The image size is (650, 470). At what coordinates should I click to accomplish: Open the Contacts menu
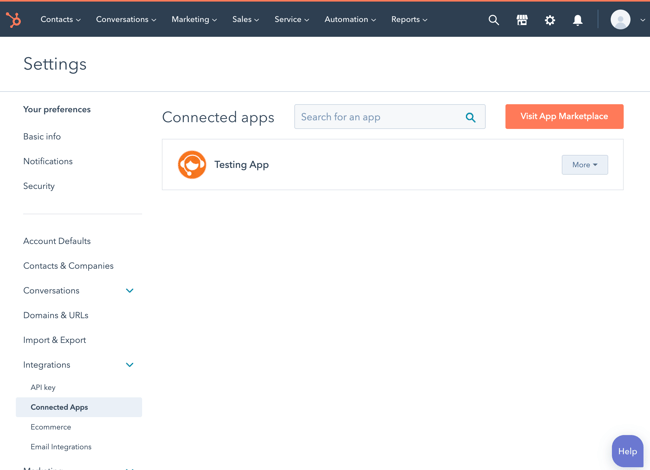coord(60,20)
